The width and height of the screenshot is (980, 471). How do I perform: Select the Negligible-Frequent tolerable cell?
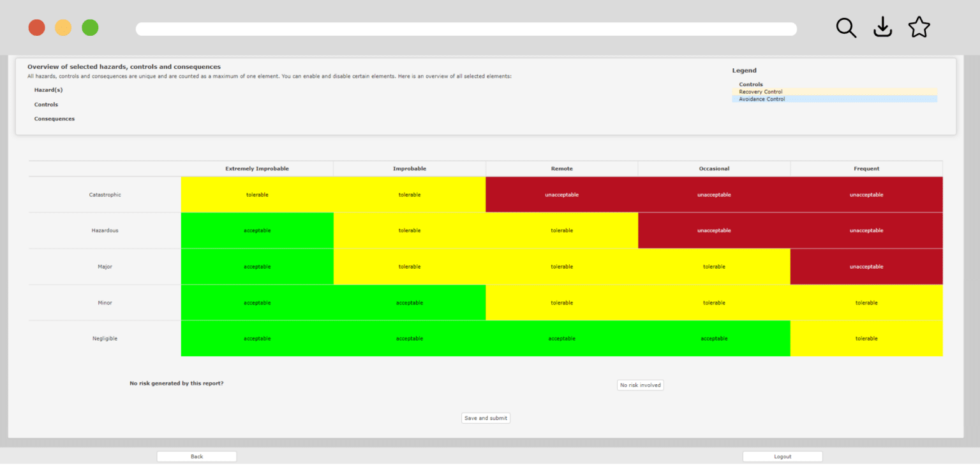click(x=866, y=338)
